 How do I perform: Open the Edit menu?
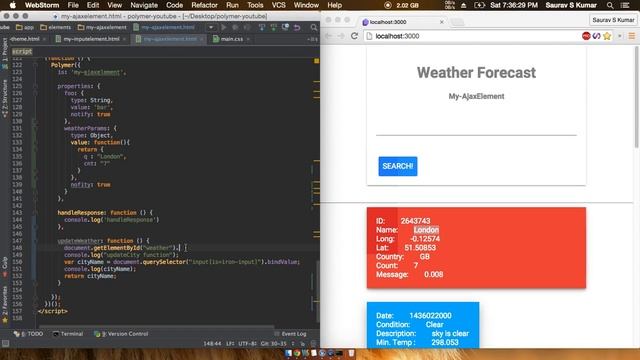pos(93,5)
